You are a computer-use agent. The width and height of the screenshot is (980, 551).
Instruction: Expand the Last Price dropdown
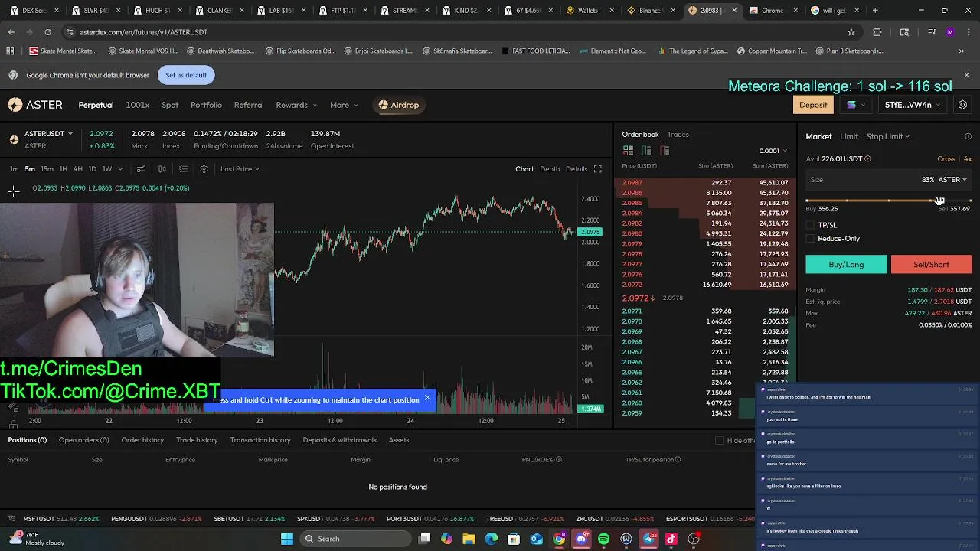pos(240,169)
